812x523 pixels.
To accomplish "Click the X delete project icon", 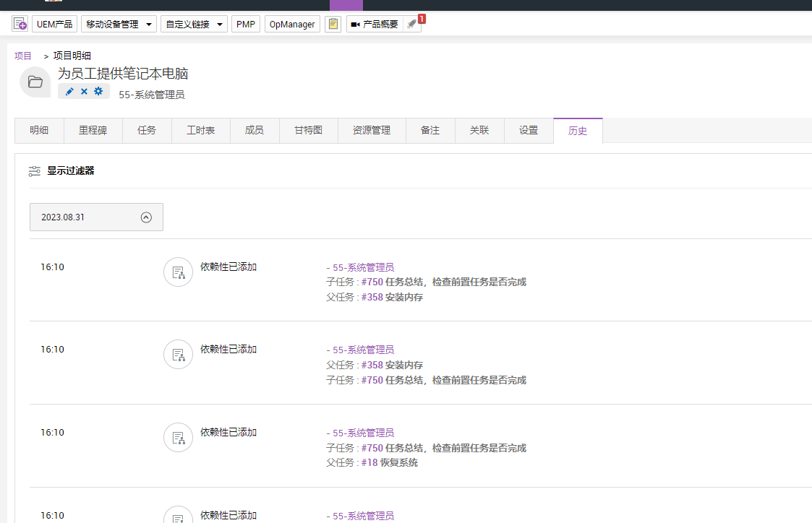I will coord(84,91).
